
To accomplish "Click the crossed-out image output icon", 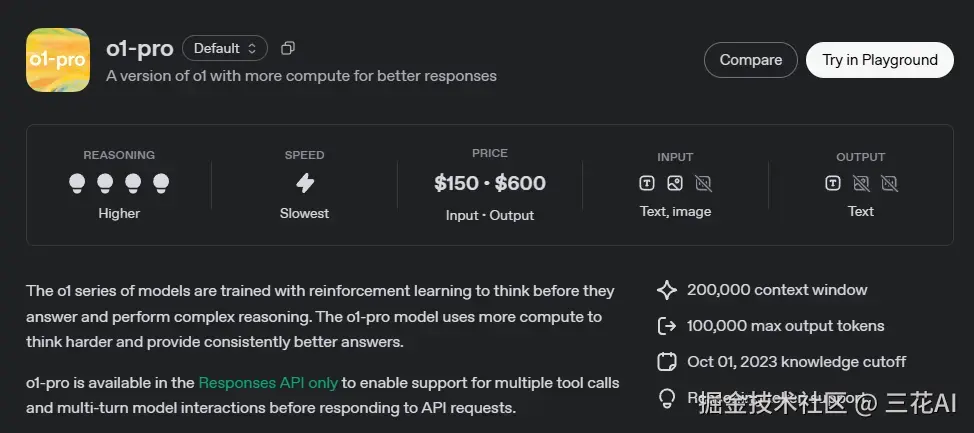I will pyautogui.click(x=861, y=183).
